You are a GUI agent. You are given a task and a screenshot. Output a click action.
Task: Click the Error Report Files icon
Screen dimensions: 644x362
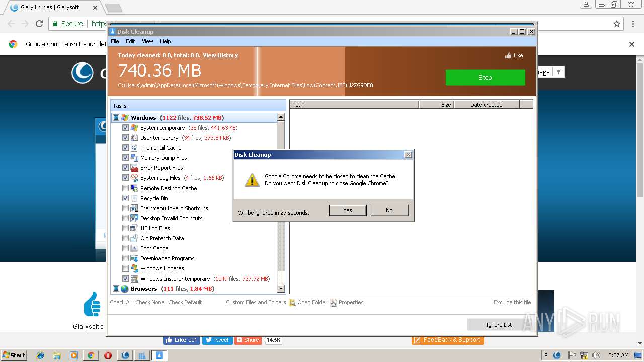(134, 168)
